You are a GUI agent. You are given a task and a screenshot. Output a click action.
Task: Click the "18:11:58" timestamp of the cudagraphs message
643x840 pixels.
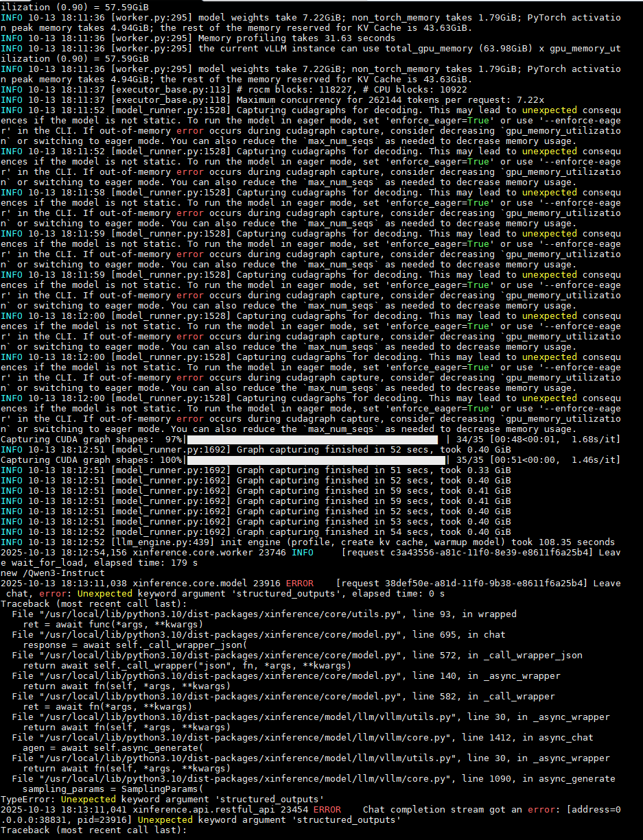click(x=83, y=193)
